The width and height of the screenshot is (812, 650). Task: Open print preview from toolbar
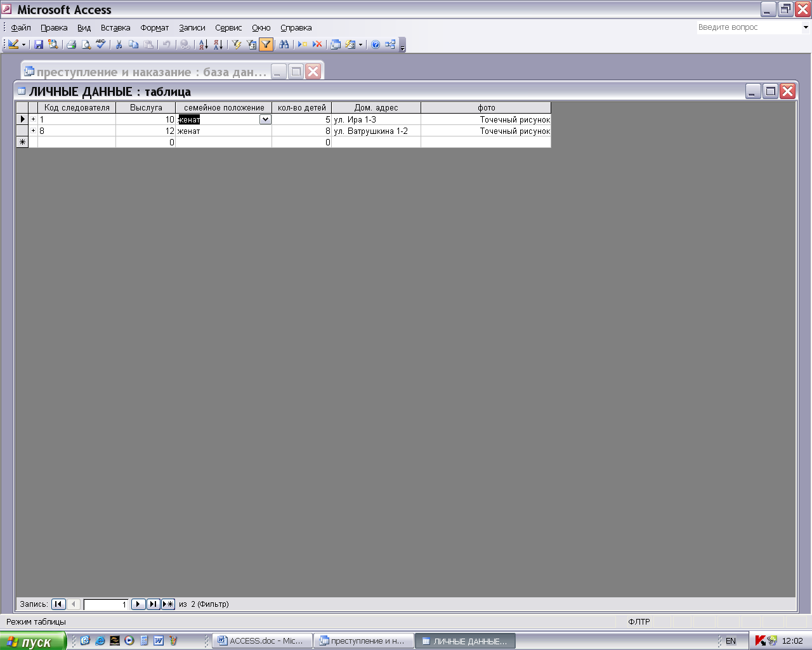point(86,44)
